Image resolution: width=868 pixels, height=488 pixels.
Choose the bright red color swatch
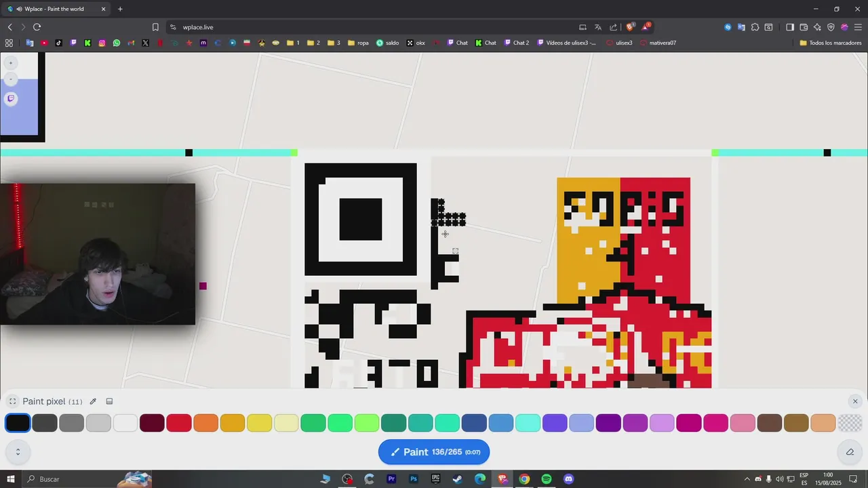(x=179, y=423)
